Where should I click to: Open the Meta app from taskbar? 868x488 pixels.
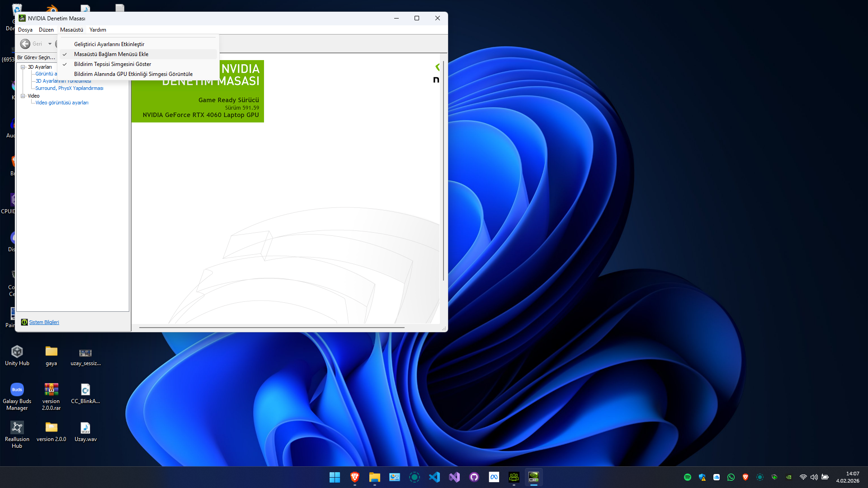pos(494,477)
